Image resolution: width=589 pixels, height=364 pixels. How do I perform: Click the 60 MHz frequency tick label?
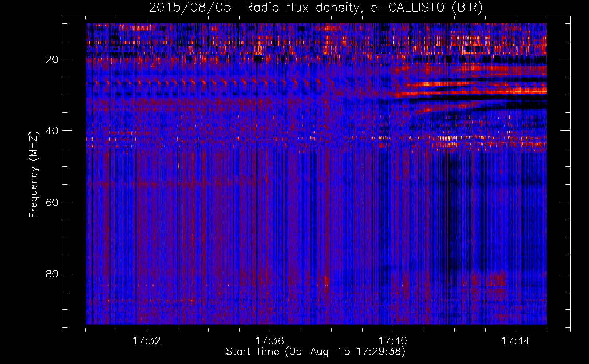pyautogui.click(x=52, y=202)
